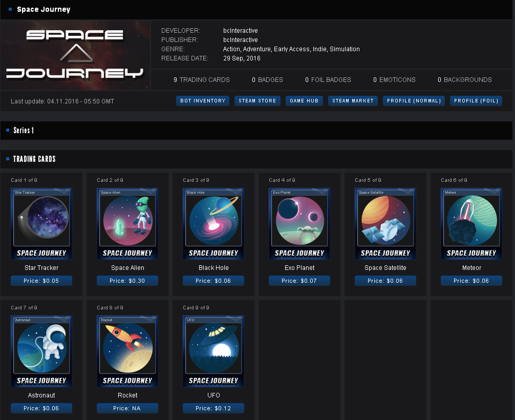Click the Space Journey logo banner
515x420 pixels.
75,55
